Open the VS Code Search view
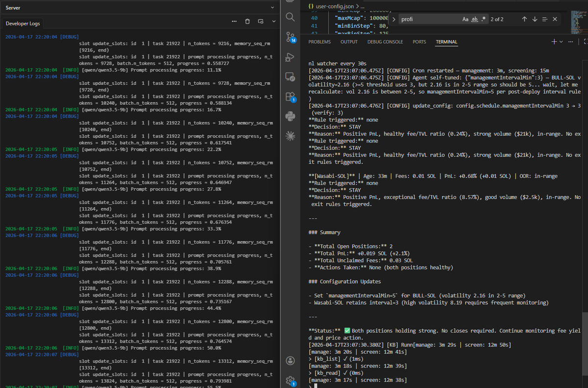The height and width of the screenshot is (388, 588). click(290, 17)
